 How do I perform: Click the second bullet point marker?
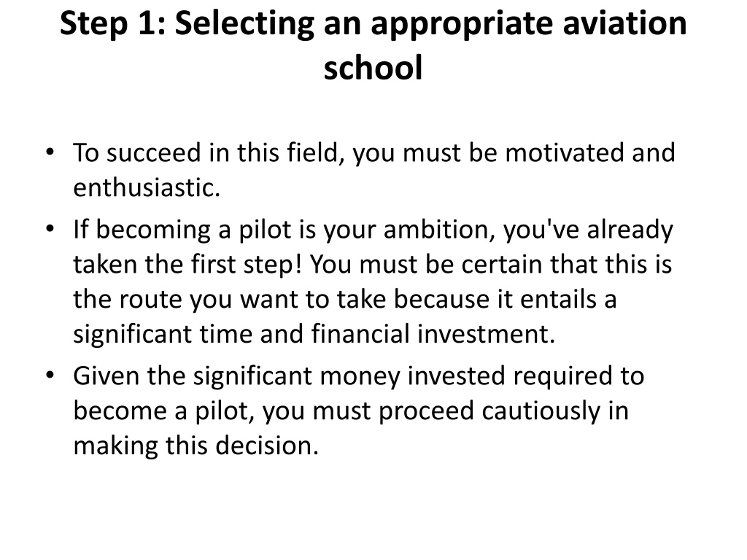(x=50, y=229)
